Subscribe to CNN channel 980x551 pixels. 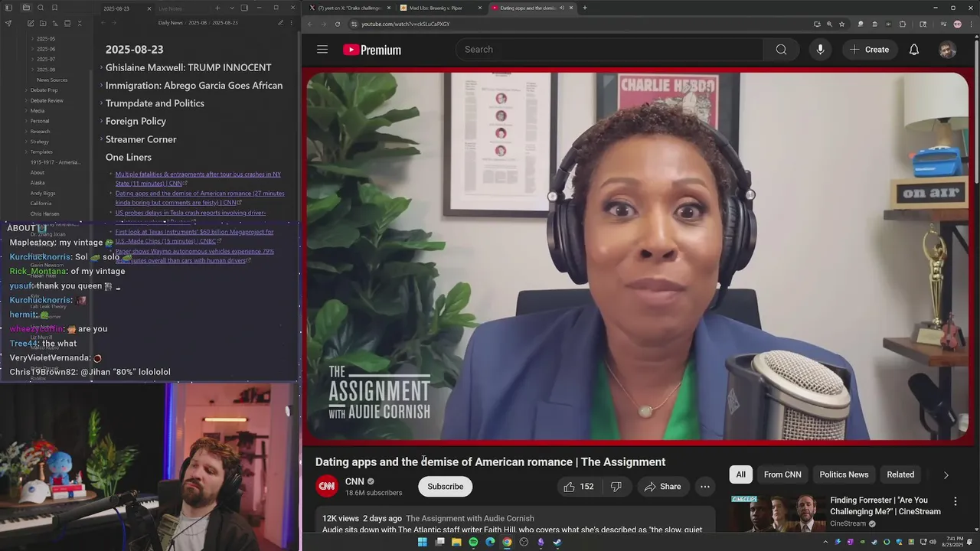[x=445, y=487]
